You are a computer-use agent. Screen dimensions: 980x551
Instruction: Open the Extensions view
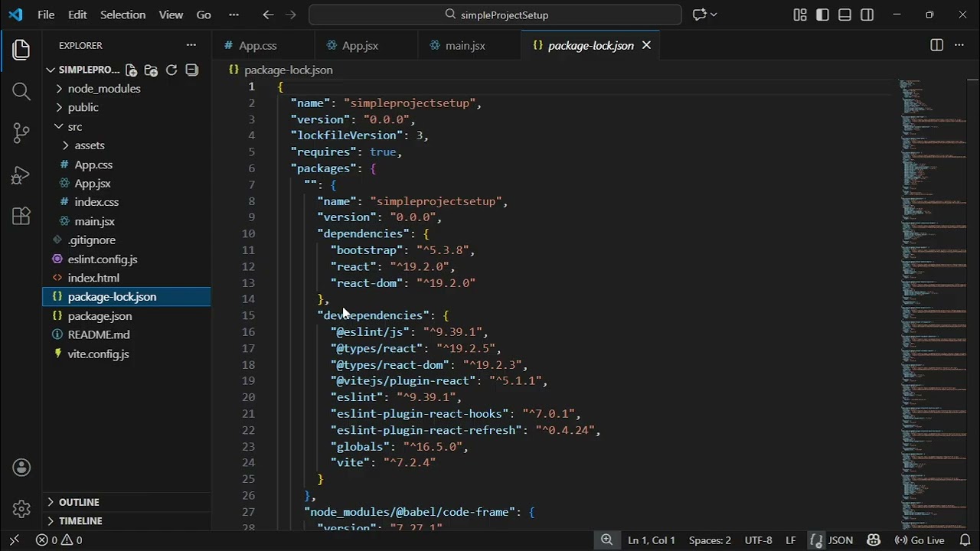coord(21,217)
